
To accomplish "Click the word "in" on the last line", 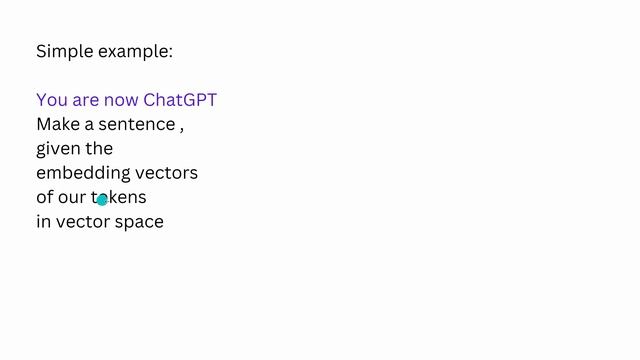I will point(44,222).
